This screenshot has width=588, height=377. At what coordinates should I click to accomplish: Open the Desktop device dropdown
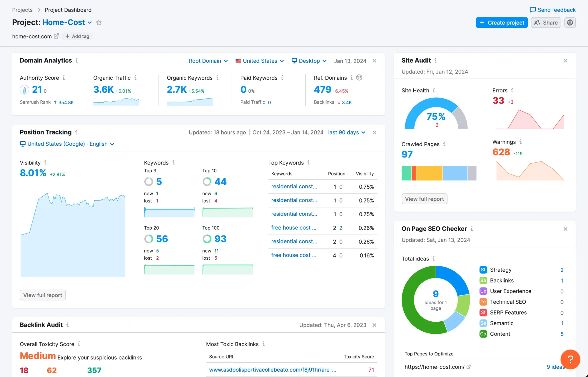click(x=309, y=61)
